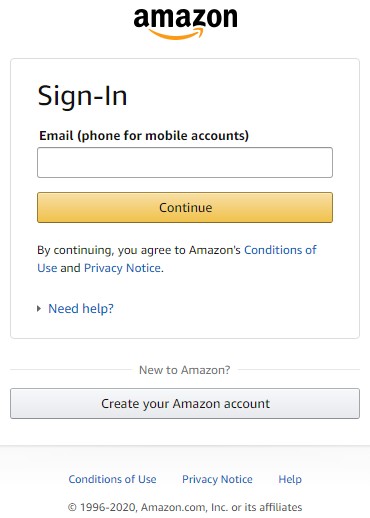The image size is (370, 518).
Task: Open Privacy Notice link in agreement sentence
Action: [122, 268]
